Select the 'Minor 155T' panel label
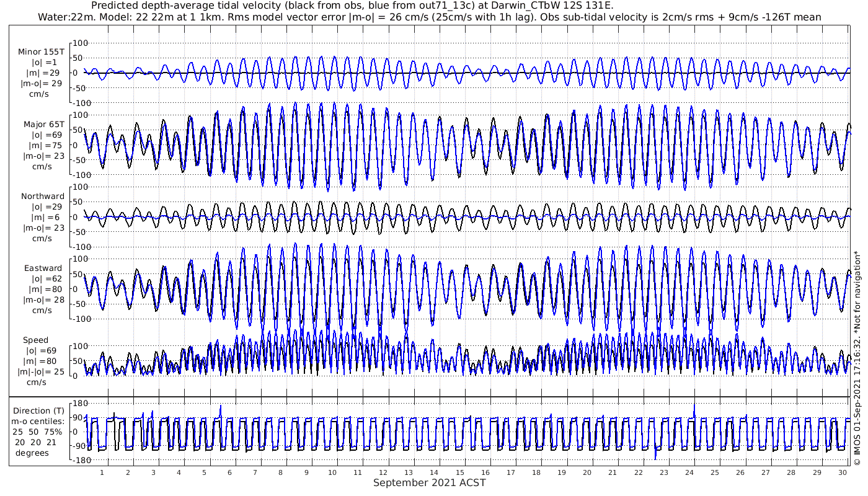This screenshot has height=496, width=868. coord(41,52)
